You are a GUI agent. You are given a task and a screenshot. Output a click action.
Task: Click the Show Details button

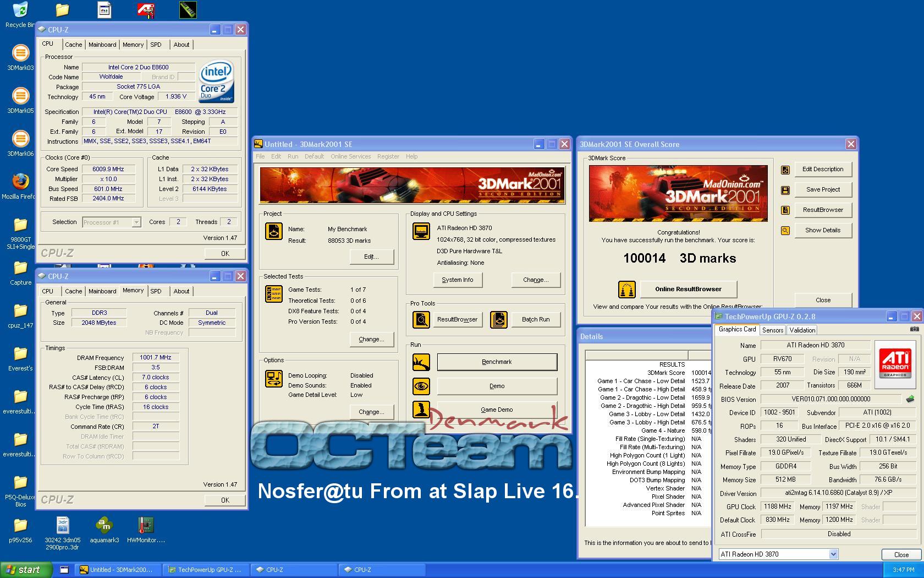coord(823,230)
